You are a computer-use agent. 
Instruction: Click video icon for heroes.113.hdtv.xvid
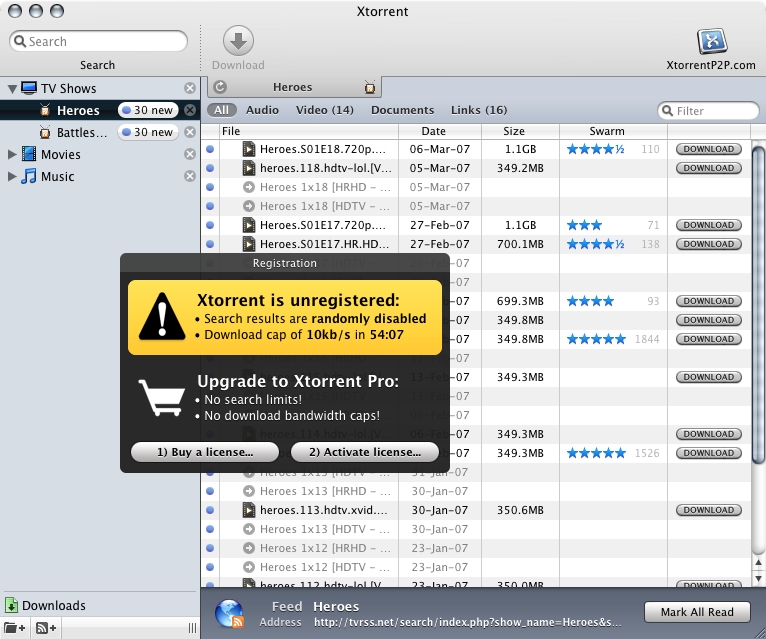pyautogui.click(x=249, y=510)
